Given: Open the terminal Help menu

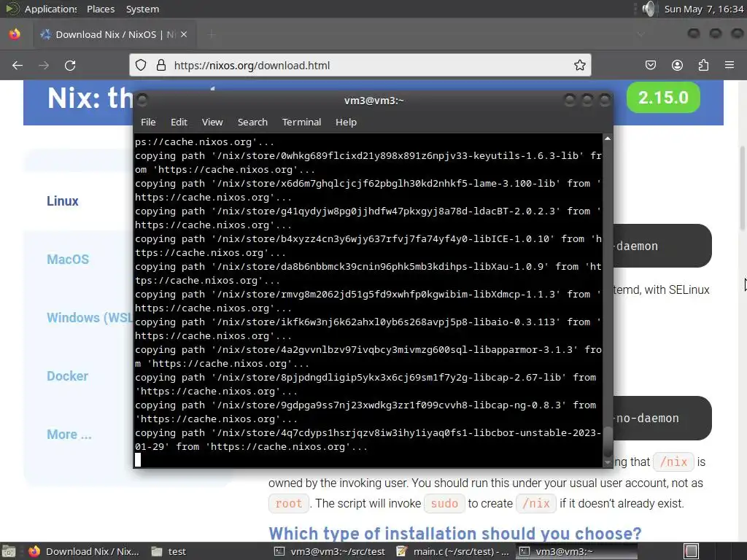Looking at the screenshot, I should [346, 122].
